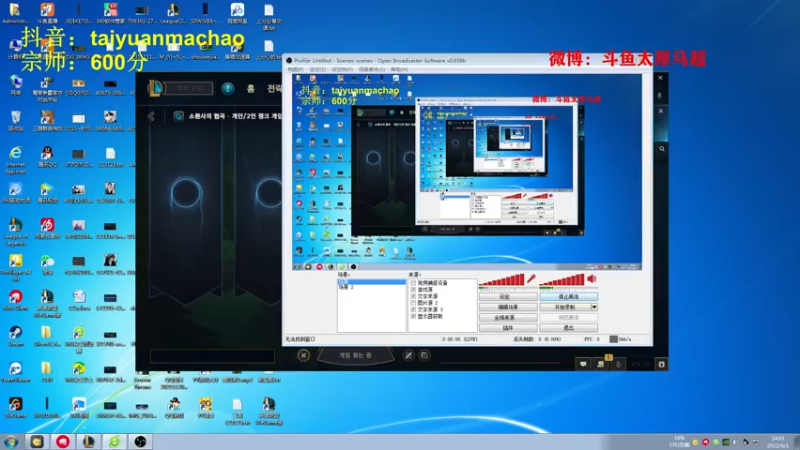Image resolution: width=800 pixels, height=450 pixels.
Task: Select the PotPlayer desktop shortcut
Action: (x=15, y=267)
